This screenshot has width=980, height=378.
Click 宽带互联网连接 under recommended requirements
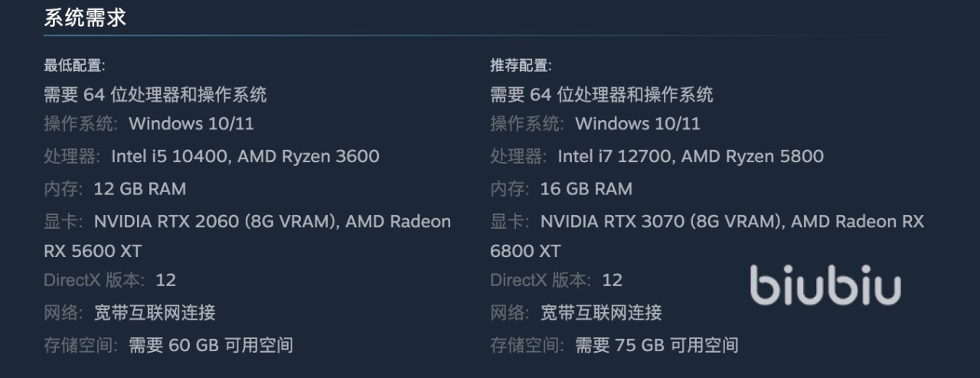(x=600, y=312)
